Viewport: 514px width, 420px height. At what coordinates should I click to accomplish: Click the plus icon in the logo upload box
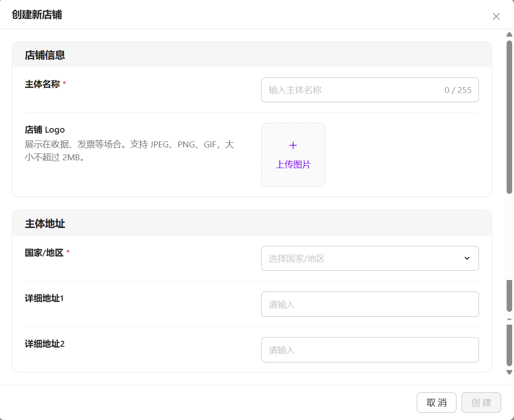pos(293,146)
